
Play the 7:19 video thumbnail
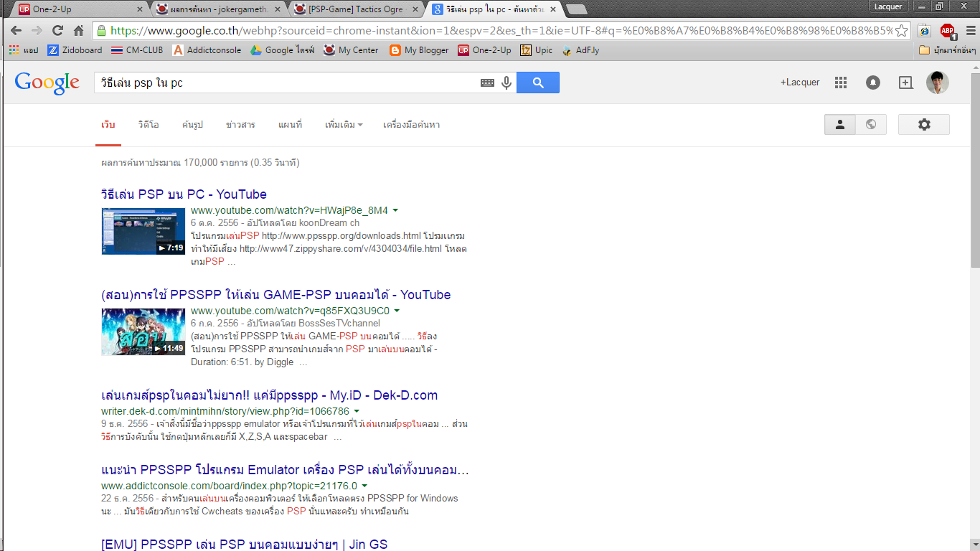[x=143, y=231]
